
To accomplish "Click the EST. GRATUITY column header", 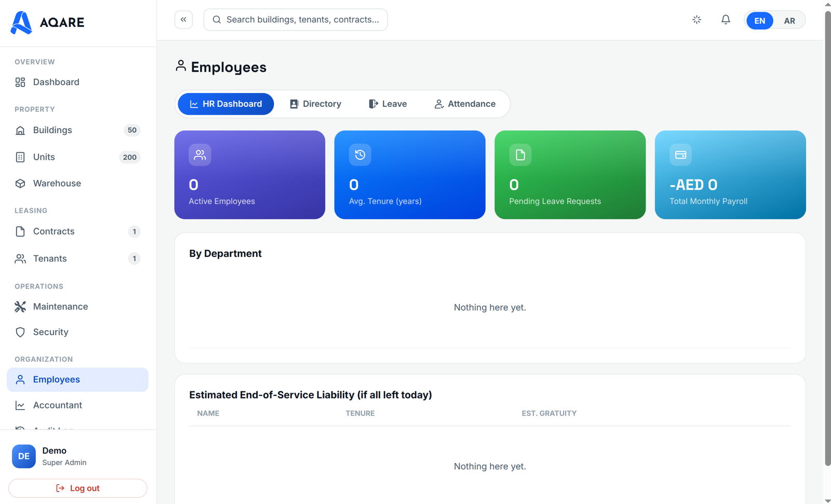I will click(549, 413).
